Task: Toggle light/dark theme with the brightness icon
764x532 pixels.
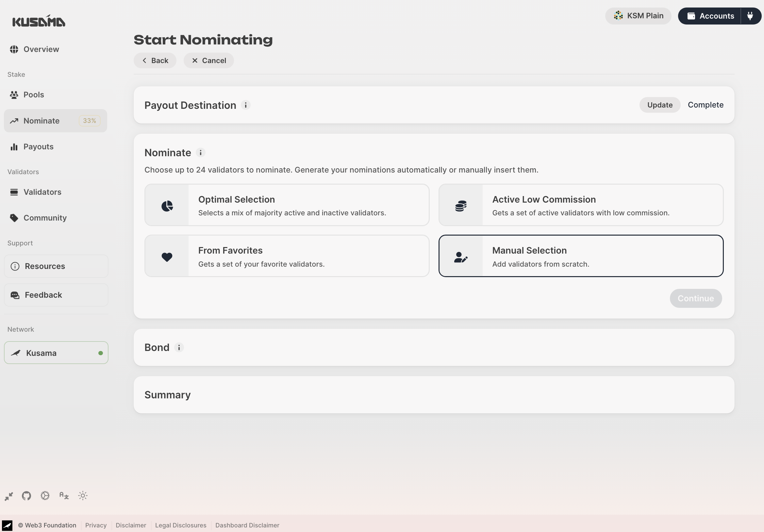Action: [x=83, y=495]
